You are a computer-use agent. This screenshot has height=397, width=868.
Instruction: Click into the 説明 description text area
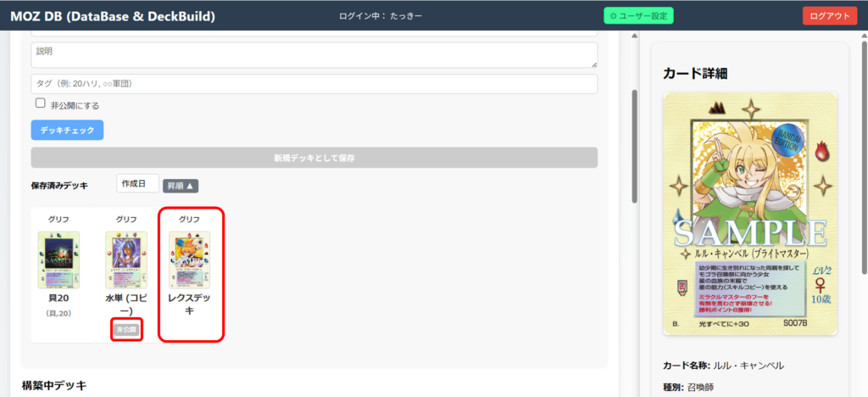pos(314,55)
